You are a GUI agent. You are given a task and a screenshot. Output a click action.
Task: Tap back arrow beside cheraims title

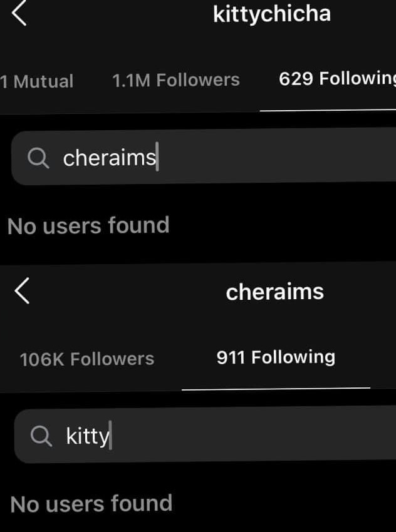click(21, 292)
